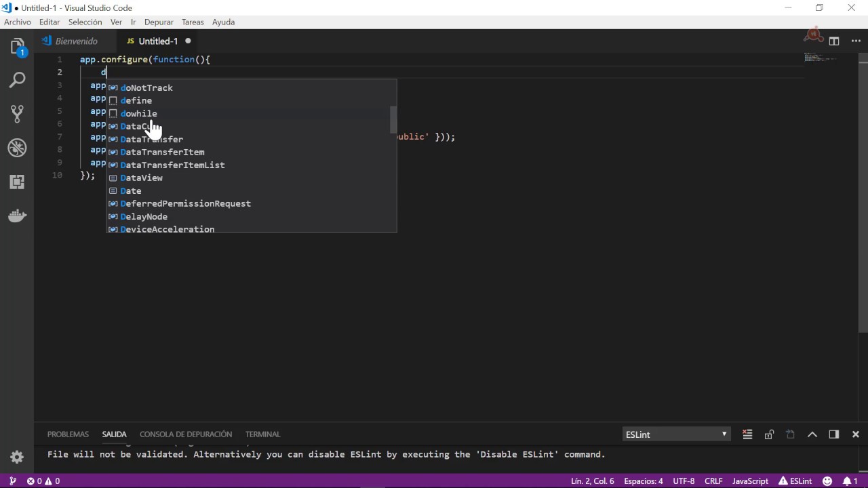Viewport: 868px width, 488px height.
Task: Open the Tareas menu
Action: pos(193,22)
